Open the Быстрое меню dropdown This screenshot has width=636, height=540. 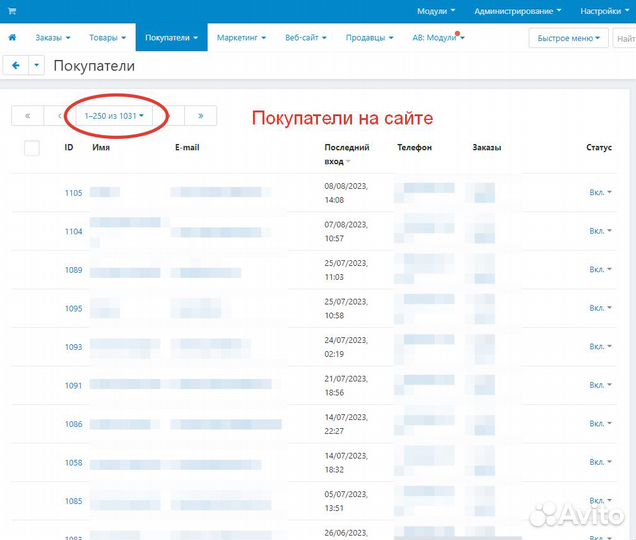(568, 38)
